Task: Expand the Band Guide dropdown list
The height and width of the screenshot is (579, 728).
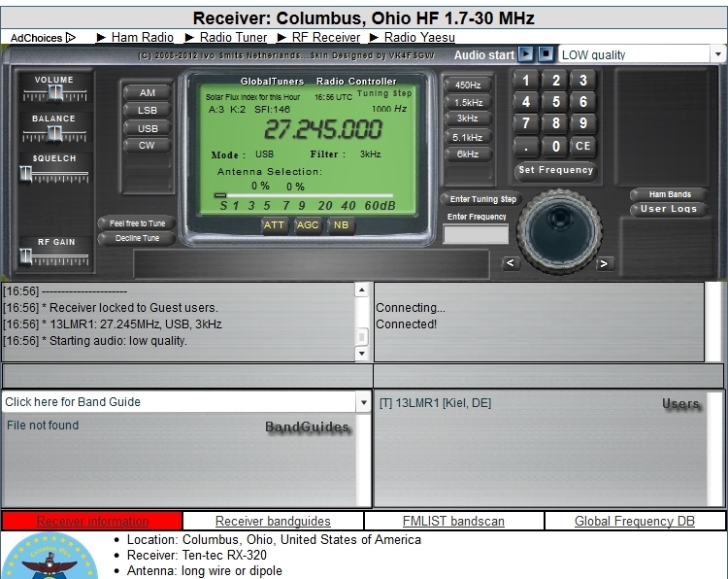Action: tap(362, 401)
